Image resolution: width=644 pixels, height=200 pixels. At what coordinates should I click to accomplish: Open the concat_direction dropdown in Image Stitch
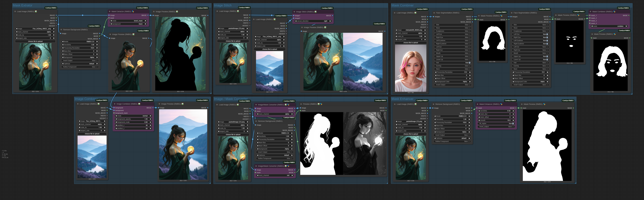(x=313, y=21)
